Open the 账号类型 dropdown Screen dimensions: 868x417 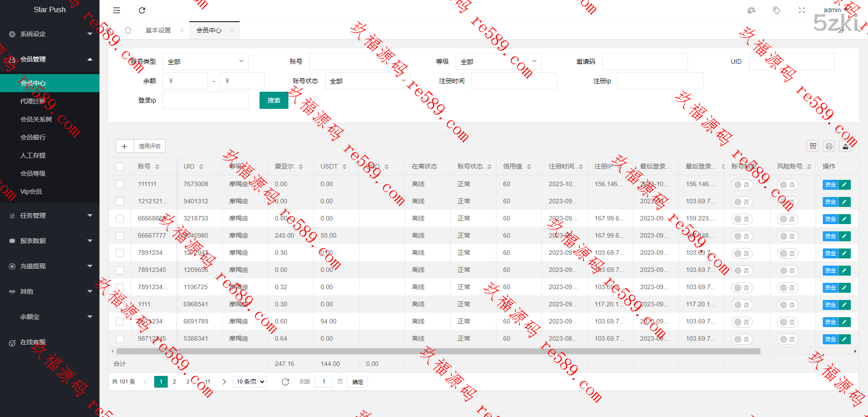click(x=205, y=61)
